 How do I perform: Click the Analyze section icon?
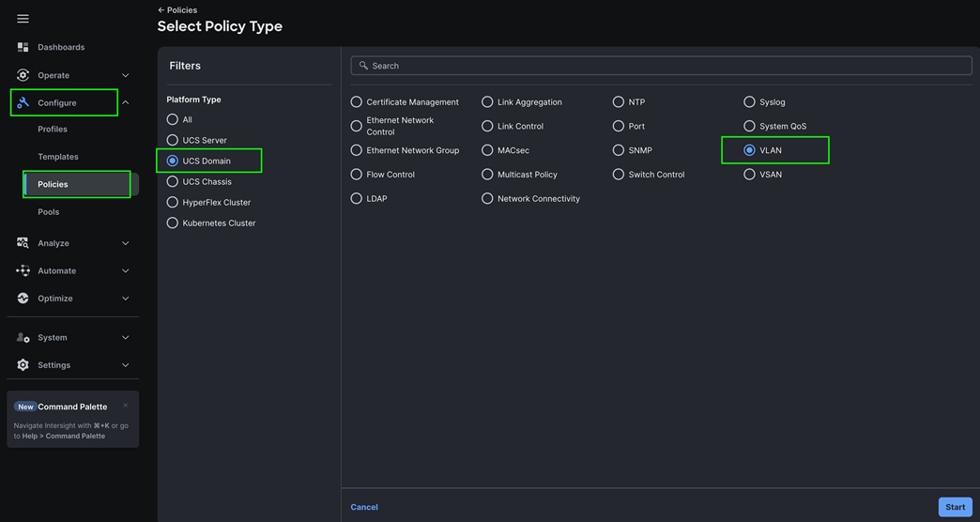point(23,242)
